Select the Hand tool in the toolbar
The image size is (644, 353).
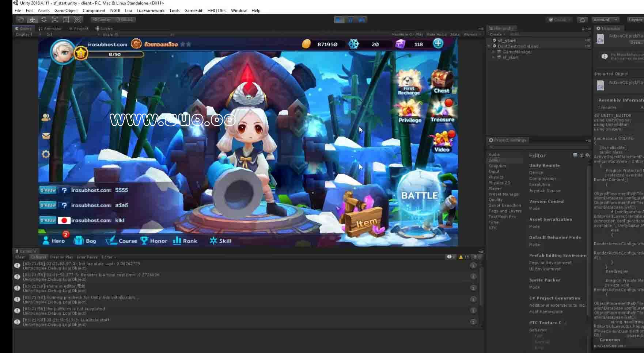click(x=21, y=20)
